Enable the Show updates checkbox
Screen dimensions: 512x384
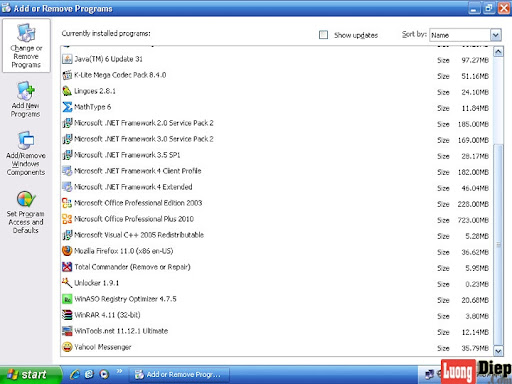click(x=323, y=35)
